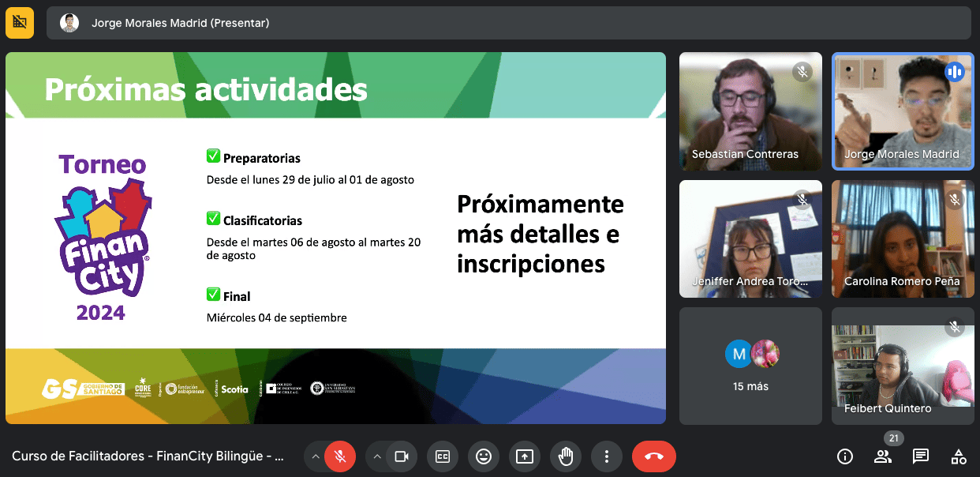The image size is (980, 477).
Task: Click the Gobierno de Santiago logo
Action: [83, 389]
